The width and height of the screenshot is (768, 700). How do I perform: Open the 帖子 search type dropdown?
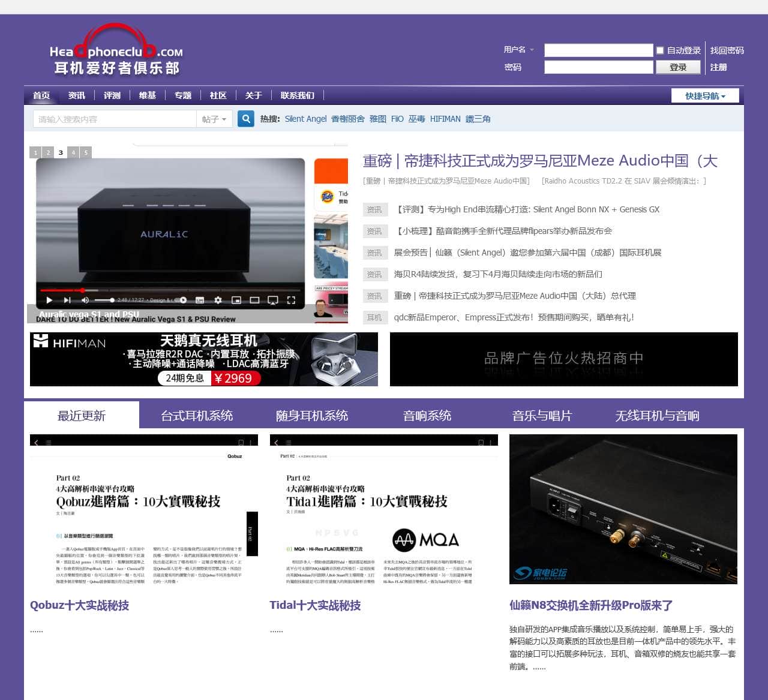pos(214,119)
